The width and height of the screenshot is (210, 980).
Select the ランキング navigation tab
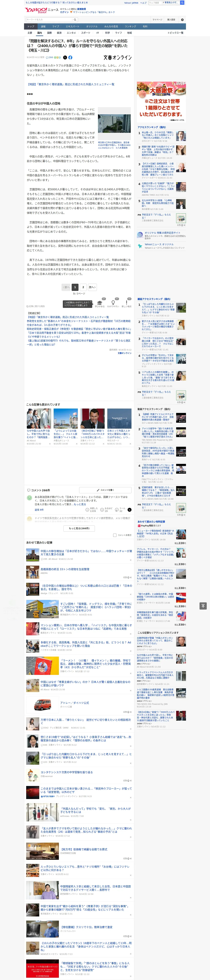coord(130,27)
